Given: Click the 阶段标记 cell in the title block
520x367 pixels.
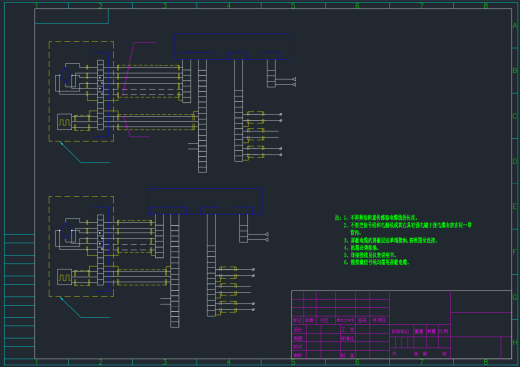Looking at the screenshot, I should pyautogui.click(x=401, y=331).
